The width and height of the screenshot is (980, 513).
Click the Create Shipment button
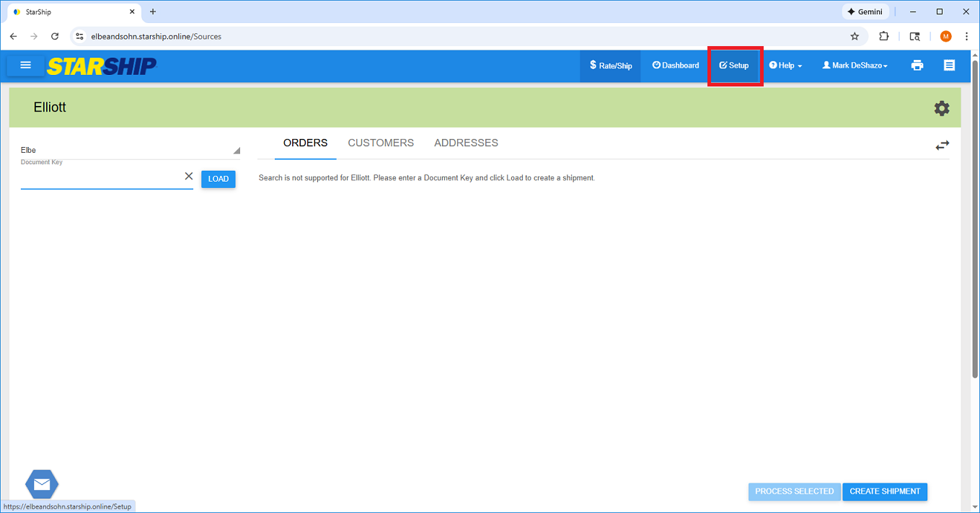(885, 491)
